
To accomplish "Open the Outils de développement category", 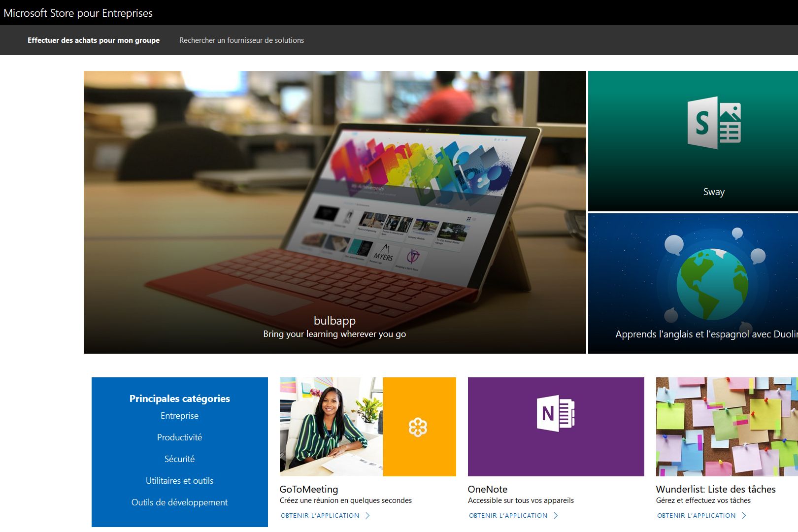I will point(180,502).
